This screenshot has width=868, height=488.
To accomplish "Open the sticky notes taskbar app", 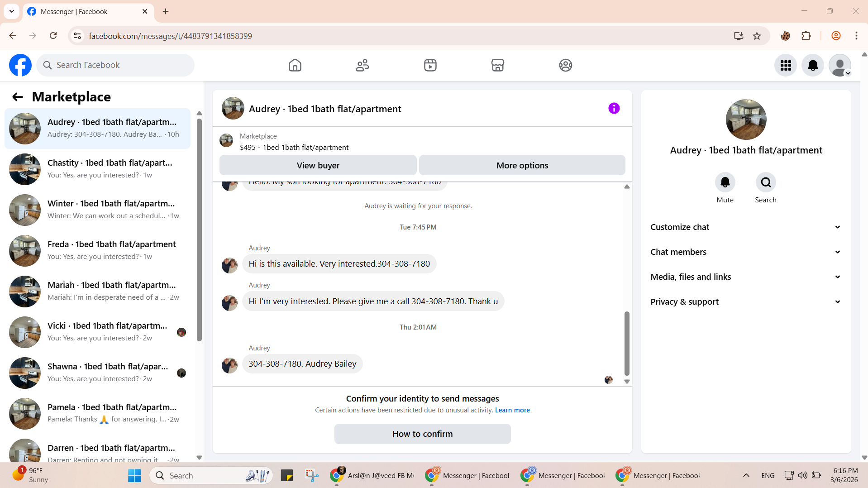I will point(287,475).
